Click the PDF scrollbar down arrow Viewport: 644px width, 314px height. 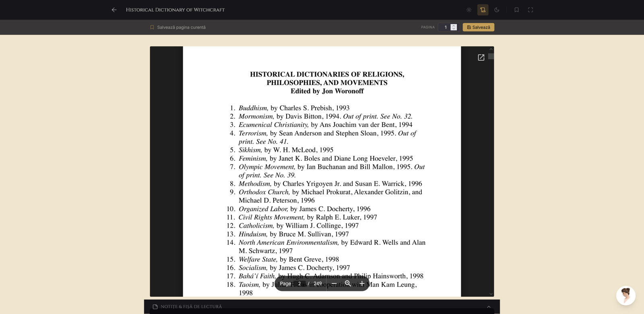click(491, 294)
